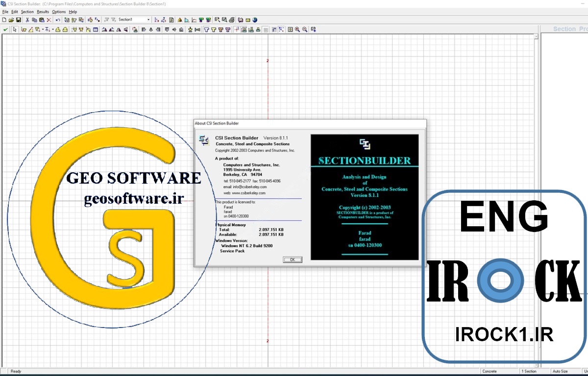This screenshot has height=376, width=588.
Task: Expand the arrow beside the I-shape tool
Action: tap(52, 29)
